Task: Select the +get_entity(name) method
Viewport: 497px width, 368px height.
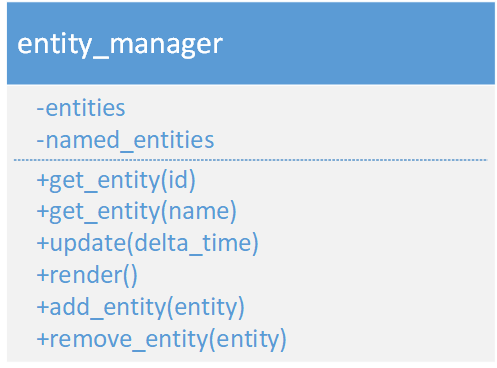Action: coord(137,212)
